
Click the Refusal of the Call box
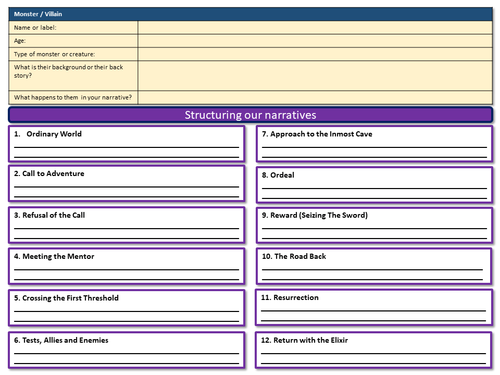point(127,225)
